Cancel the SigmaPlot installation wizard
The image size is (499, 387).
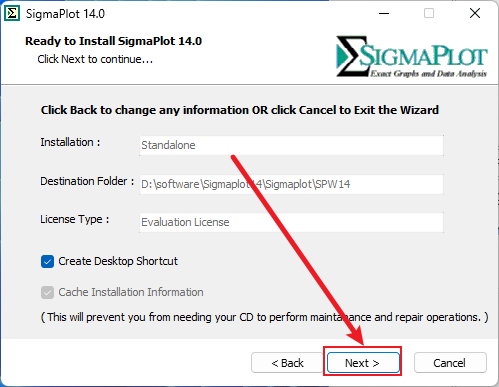450,362
